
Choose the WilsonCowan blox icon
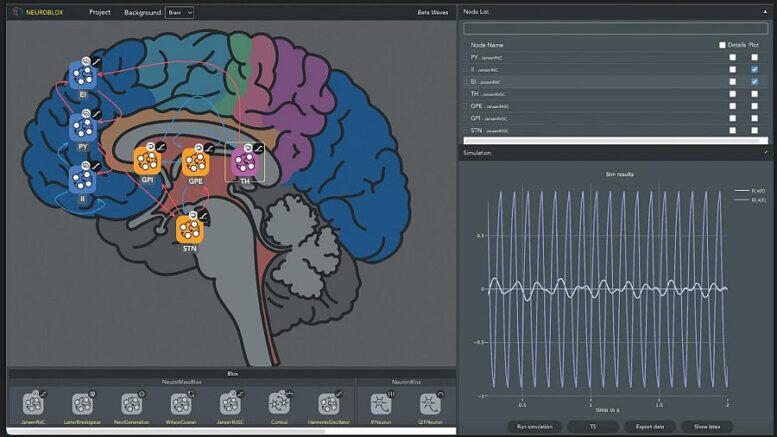pos(181,404)
